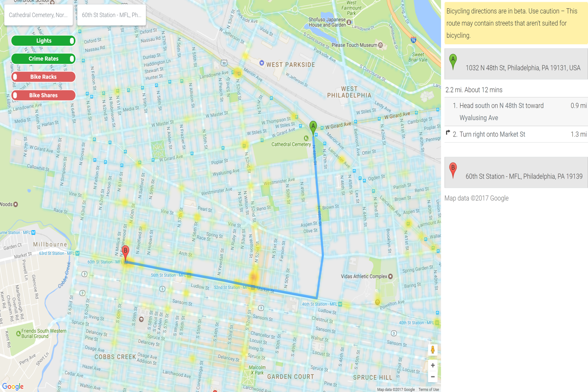Click red B pin in directions panel

[453, 170]
